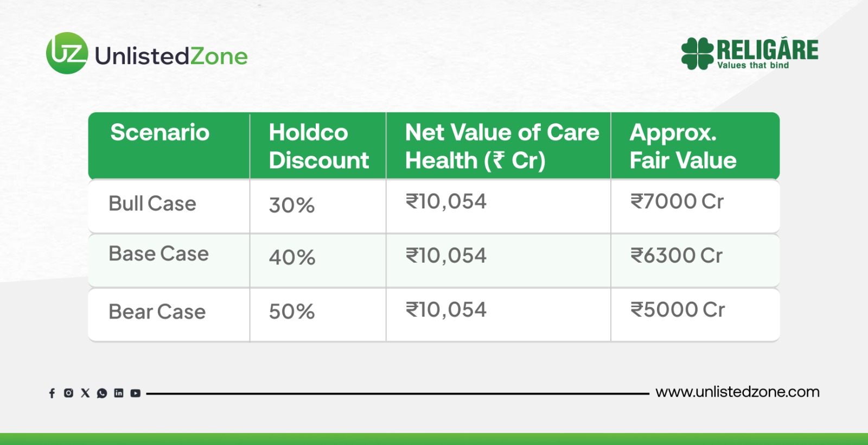Select the Bull Case row label
The image size is (868, 445).
click(x=152, y=204)
